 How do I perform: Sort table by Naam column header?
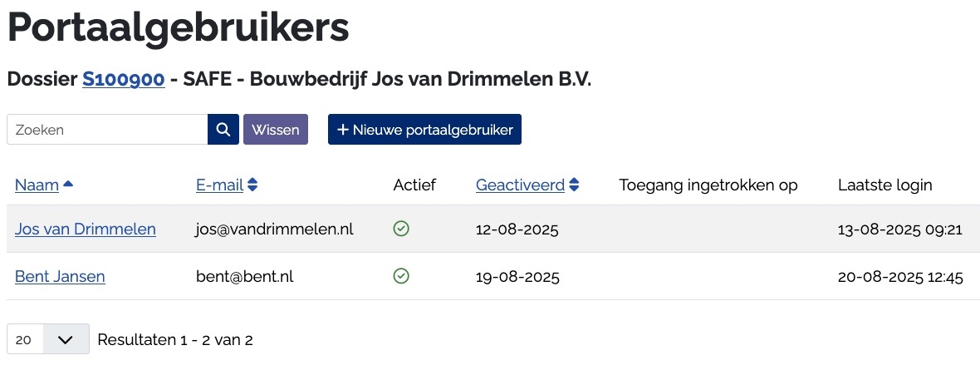[37, 185]
